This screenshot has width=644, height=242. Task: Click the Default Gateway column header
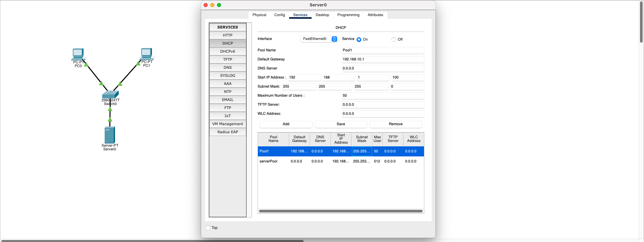click(x=300, y=139)
